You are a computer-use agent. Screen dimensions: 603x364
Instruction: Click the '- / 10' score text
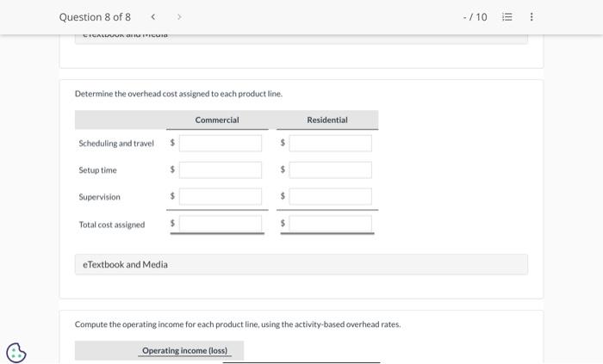[x=475, y=17]
